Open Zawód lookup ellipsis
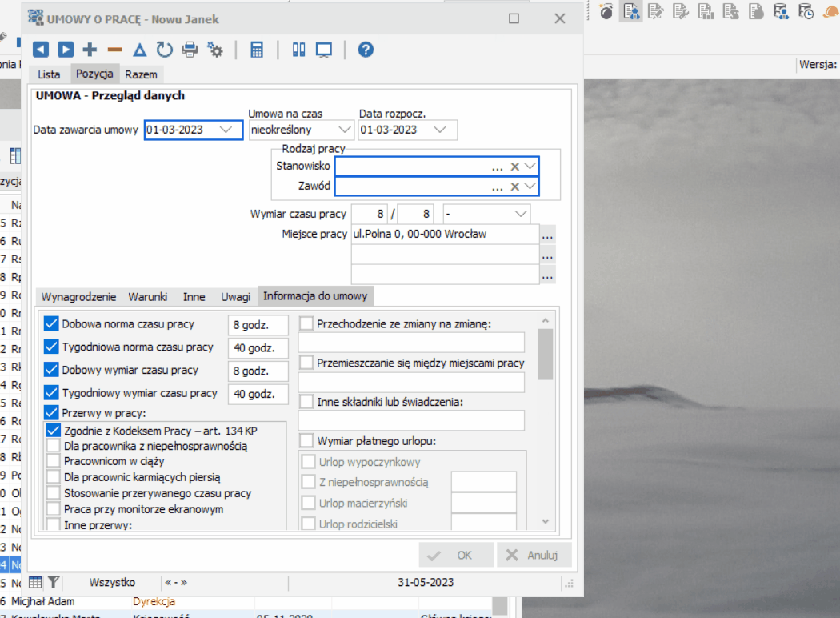The width and height of the screenshot is (840, 618). point(497,187)
